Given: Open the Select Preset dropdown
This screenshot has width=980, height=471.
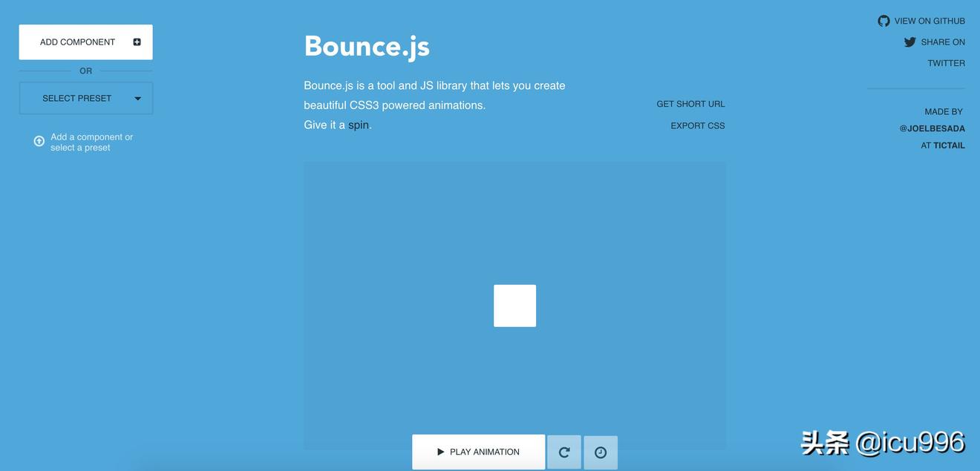Looking at the screenshot, I should point(77,98).
